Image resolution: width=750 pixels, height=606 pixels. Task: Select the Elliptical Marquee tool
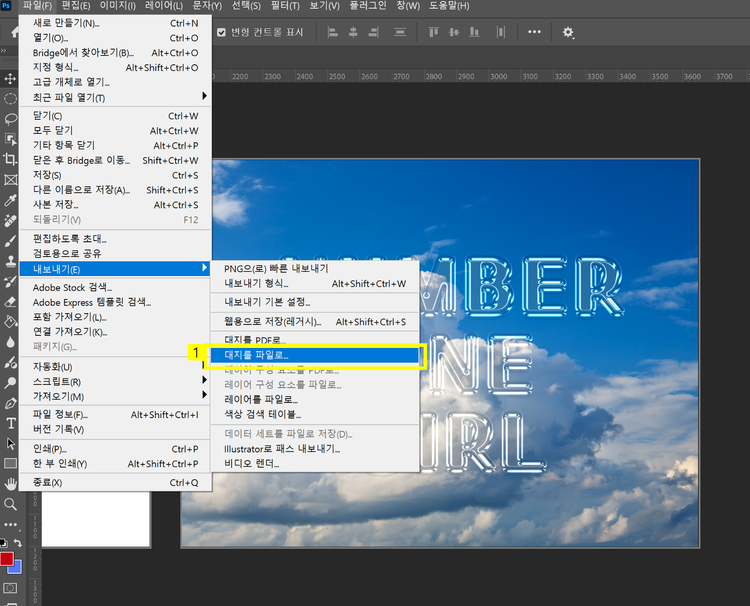10,99
